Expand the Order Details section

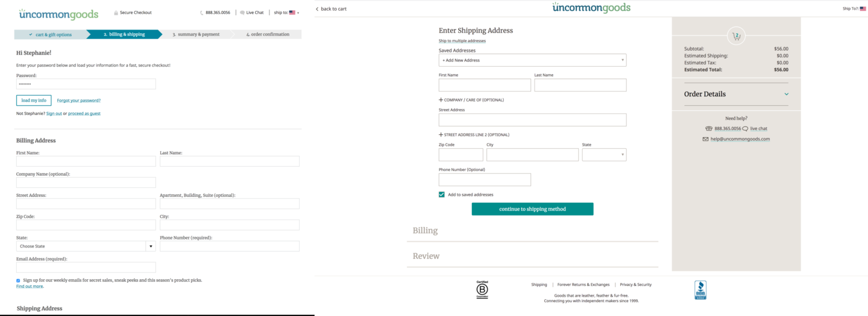[786, 94]
